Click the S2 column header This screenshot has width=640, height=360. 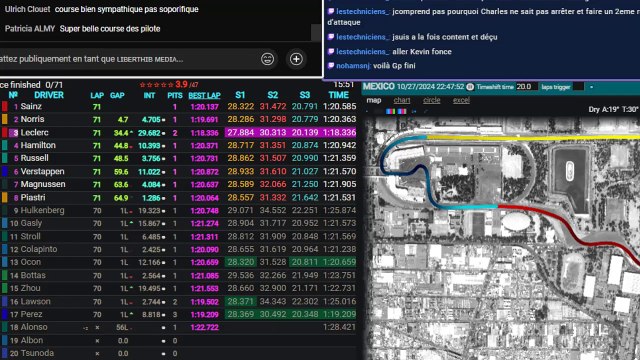[272, 95]
